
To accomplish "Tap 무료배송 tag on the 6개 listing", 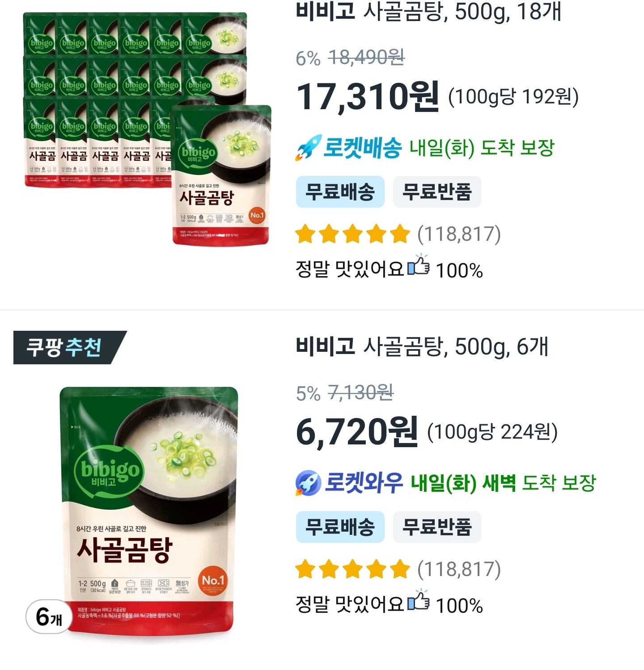I will pos(340,527).
